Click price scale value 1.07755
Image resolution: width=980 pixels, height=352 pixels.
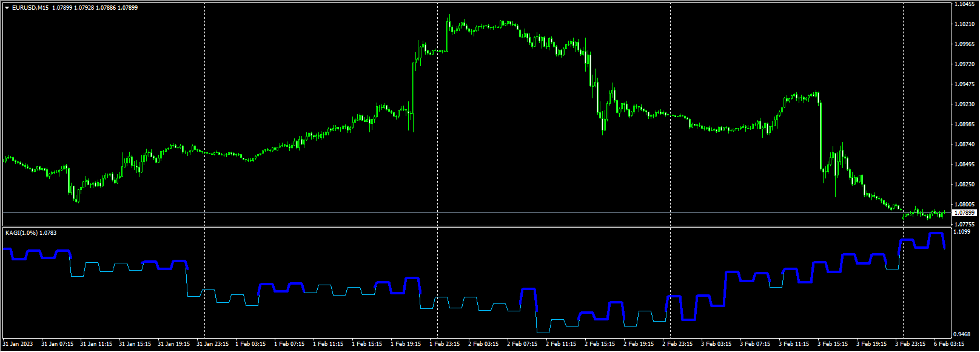964,224
